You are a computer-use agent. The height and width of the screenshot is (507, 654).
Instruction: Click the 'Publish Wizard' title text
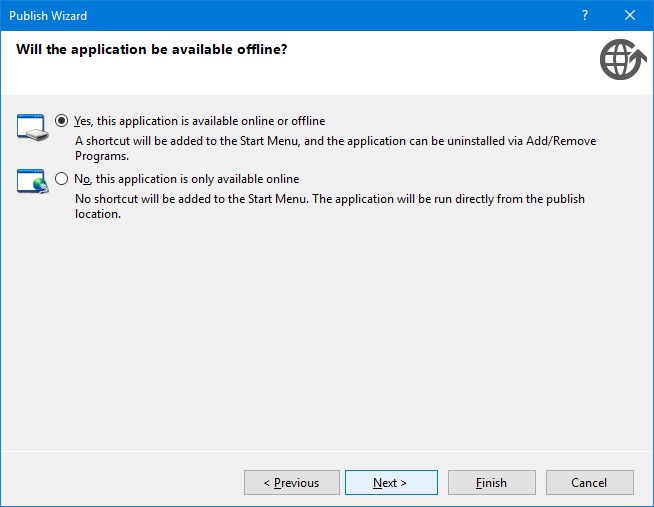[x=48, y=16]
